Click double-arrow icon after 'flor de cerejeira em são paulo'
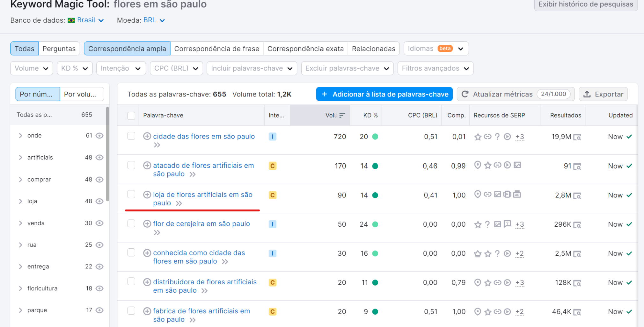644x327 pixels. (157, 233)
